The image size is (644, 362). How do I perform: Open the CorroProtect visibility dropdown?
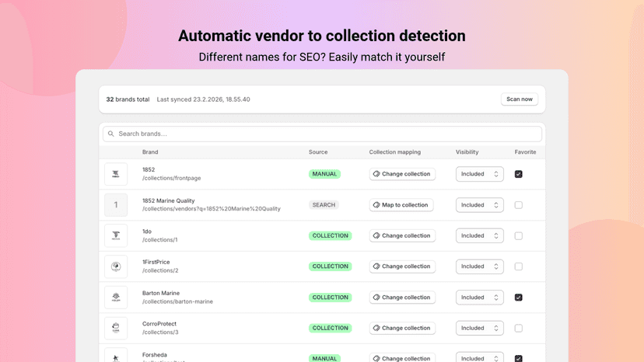(x=479, y=328)
